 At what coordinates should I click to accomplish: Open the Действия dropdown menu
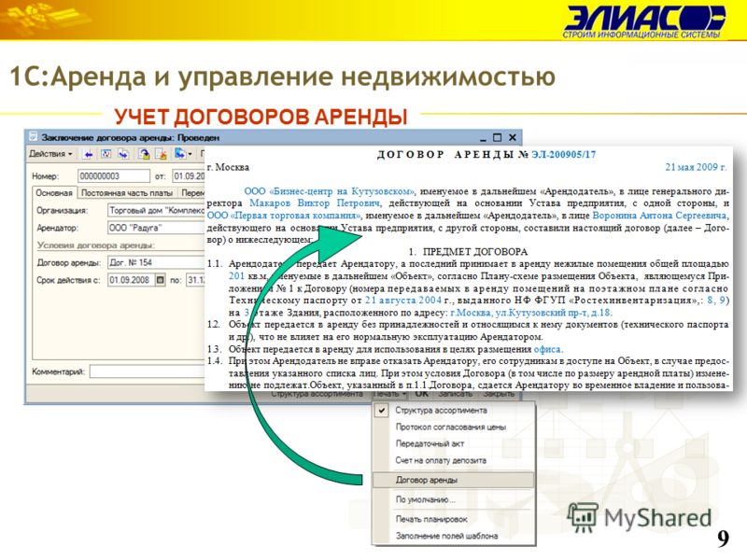coord(50,154)
